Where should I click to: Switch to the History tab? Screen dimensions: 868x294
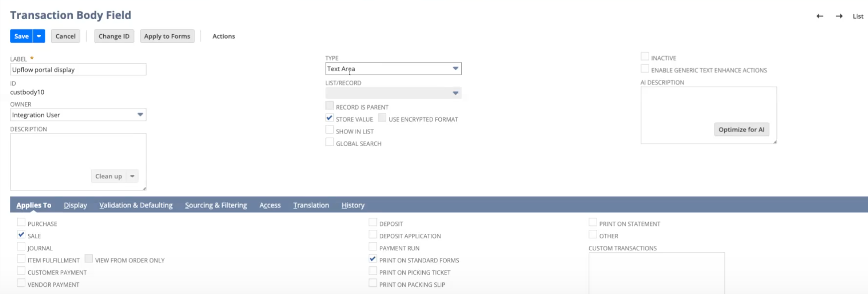point(353,205)
